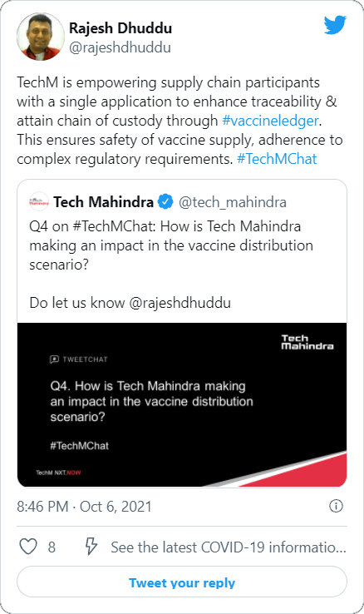Open the Q4 TweetChat image card

coord(182,404)
